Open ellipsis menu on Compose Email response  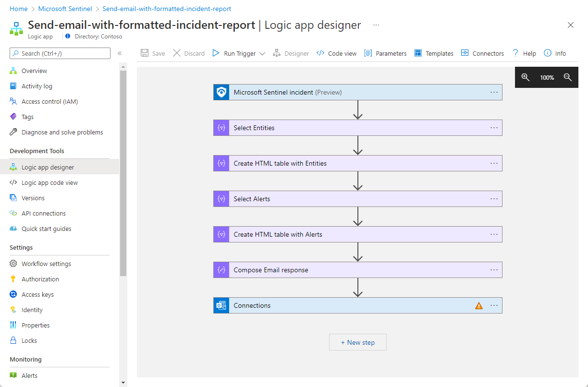tap(494, 270)
